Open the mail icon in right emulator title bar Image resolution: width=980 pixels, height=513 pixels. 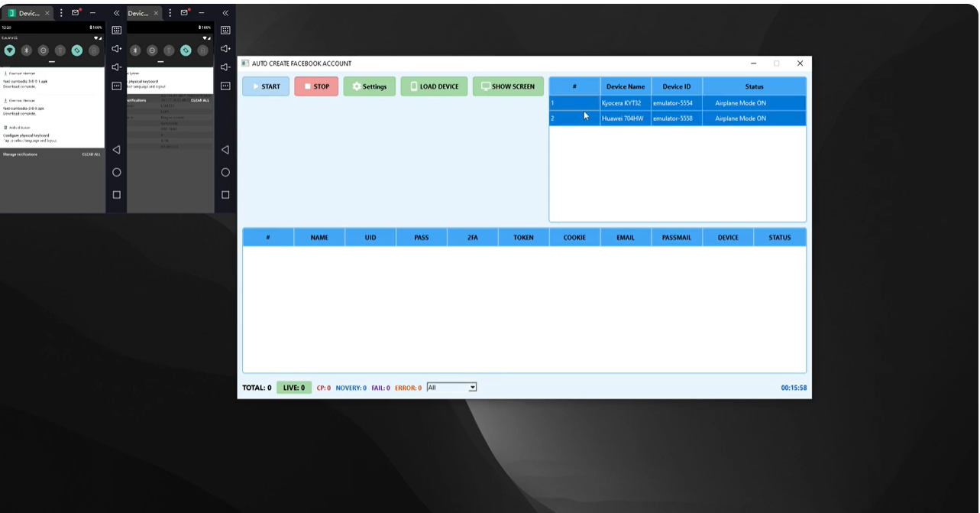184,13
